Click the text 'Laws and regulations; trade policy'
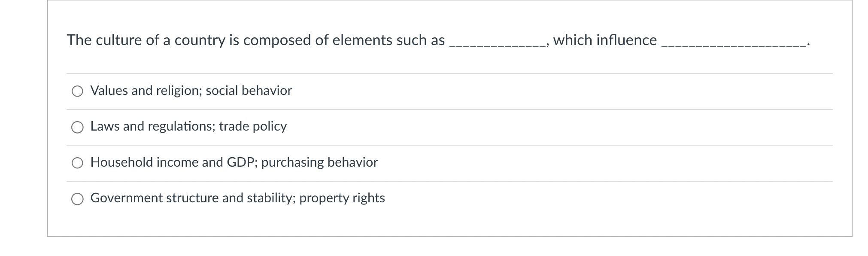 (x=188, y=127)
